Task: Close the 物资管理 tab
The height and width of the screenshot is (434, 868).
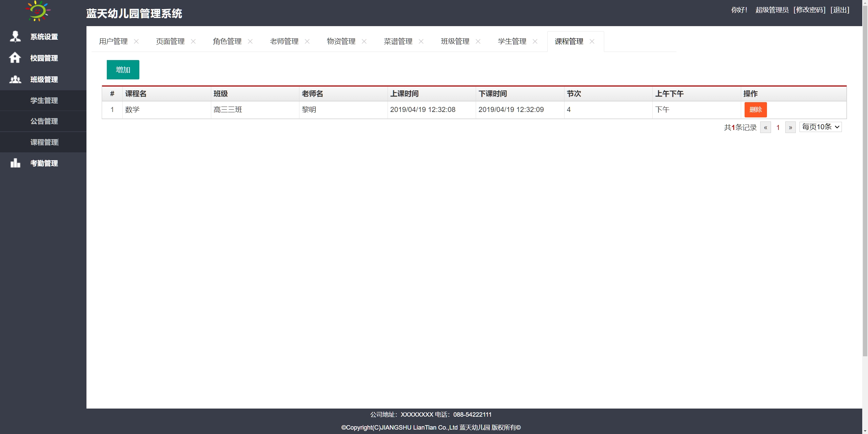Action: coord(364,41)
